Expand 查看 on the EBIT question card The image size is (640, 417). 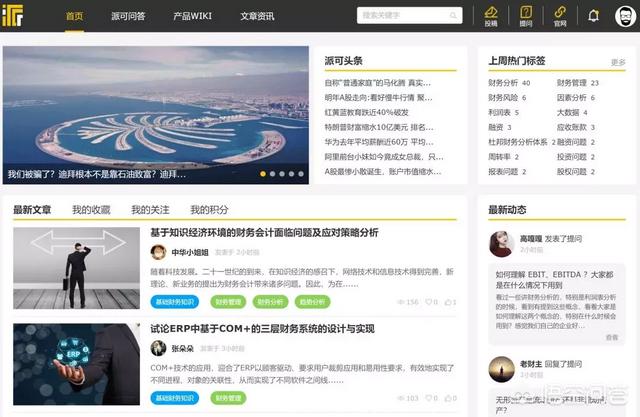tap(611, 338)
